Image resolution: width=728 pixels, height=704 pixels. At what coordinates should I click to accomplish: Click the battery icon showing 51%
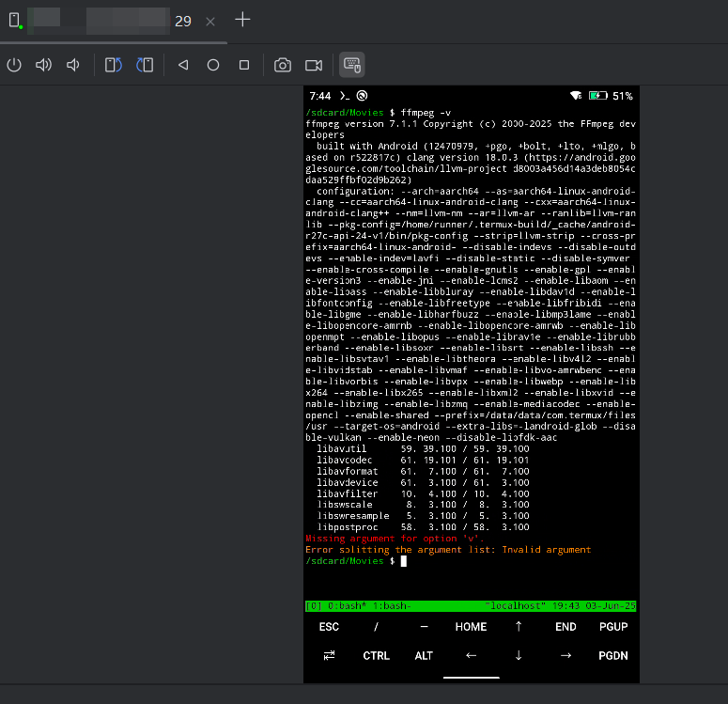coord(598,96)
